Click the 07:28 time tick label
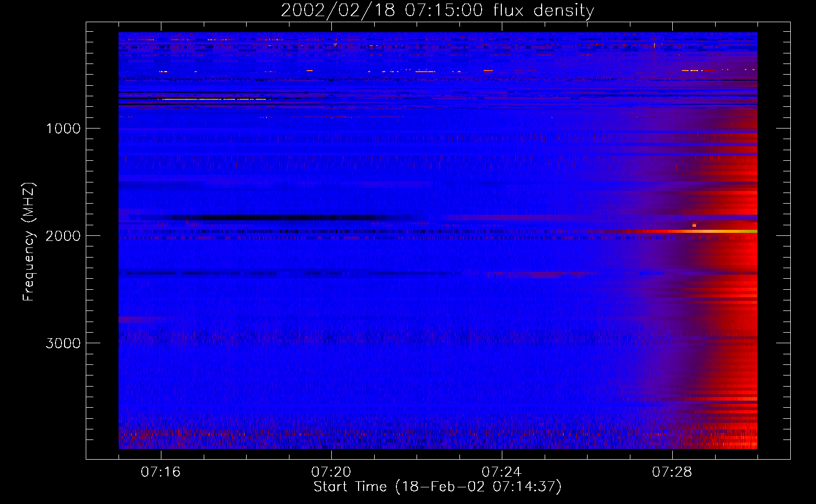This screenshot has width=816, height=504. pos(672,472)
